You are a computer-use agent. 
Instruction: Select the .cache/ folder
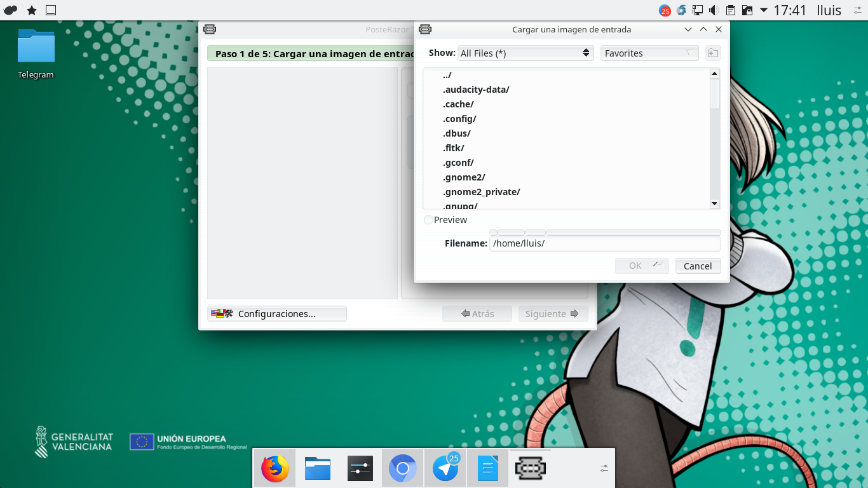[x=458, y=104]
